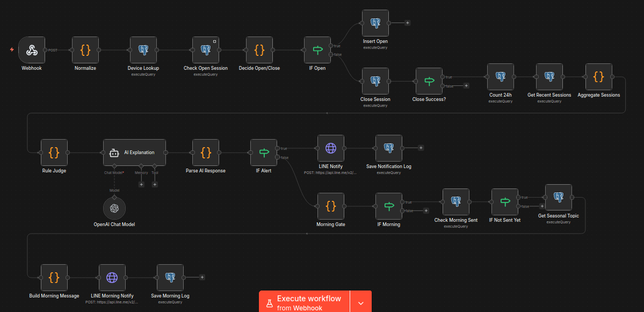644x312 pixels.
Task: Select the Webhook trigger node
Action: [32, 50]
